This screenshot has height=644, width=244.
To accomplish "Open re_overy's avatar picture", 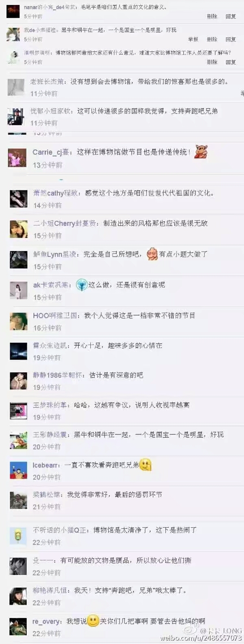I will [18, 626].
